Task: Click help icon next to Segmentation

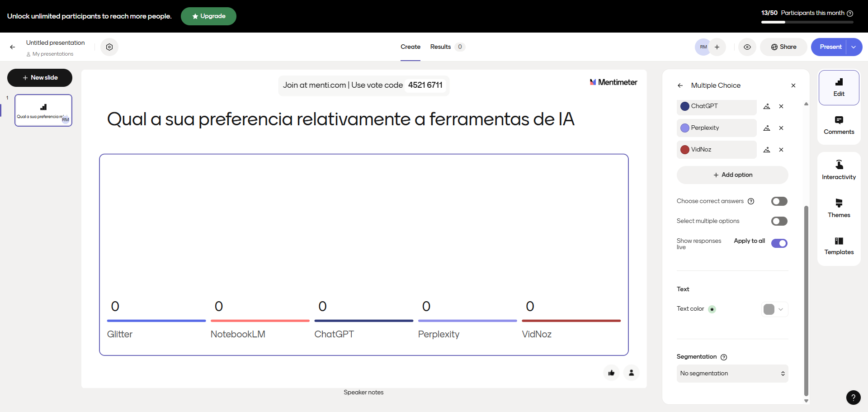Action: (724, 357)
